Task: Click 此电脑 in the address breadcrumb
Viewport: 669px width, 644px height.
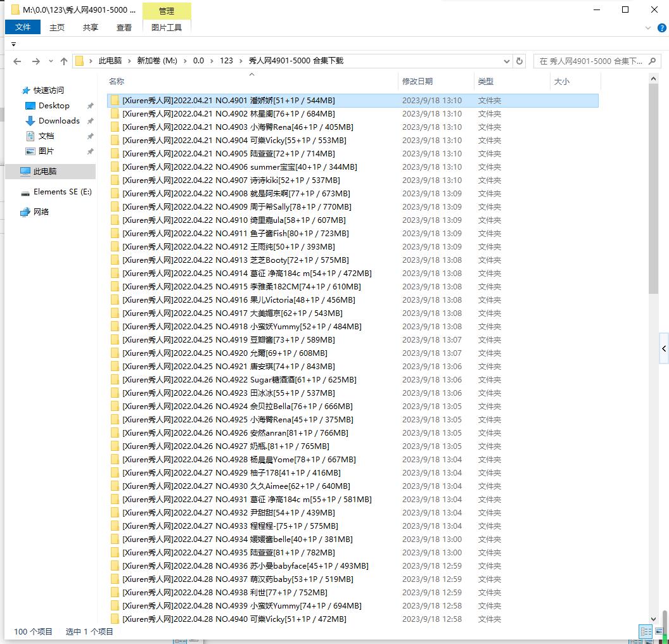Action: [110, 61]
